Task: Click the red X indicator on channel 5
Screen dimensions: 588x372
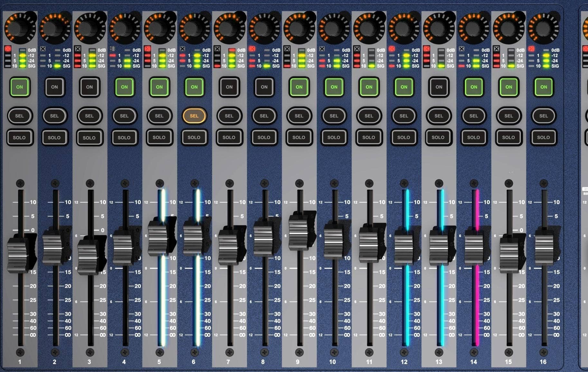Action: [x=147, y=49]
